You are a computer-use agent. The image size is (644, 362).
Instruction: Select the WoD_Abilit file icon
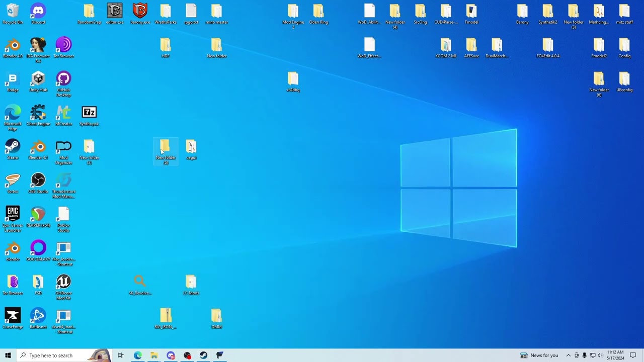click(369, 14)
